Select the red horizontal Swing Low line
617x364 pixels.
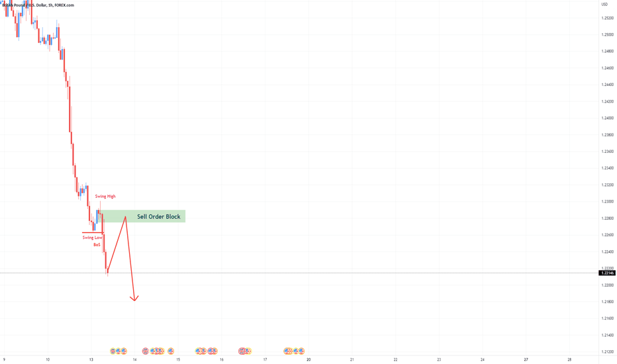pos(93,232)
